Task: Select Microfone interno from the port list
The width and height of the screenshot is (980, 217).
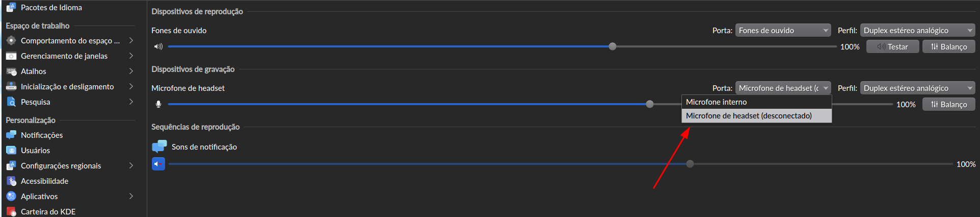Action: [716, 102]
